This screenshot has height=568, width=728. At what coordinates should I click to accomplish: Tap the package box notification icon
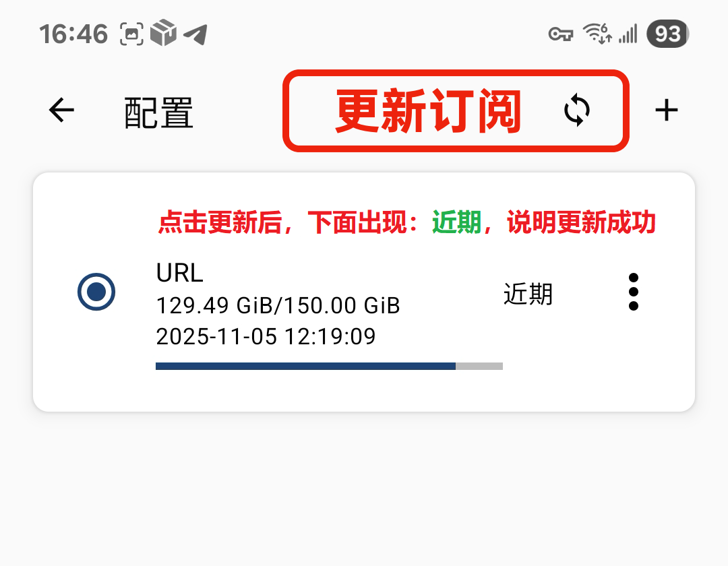click(163, 32)
